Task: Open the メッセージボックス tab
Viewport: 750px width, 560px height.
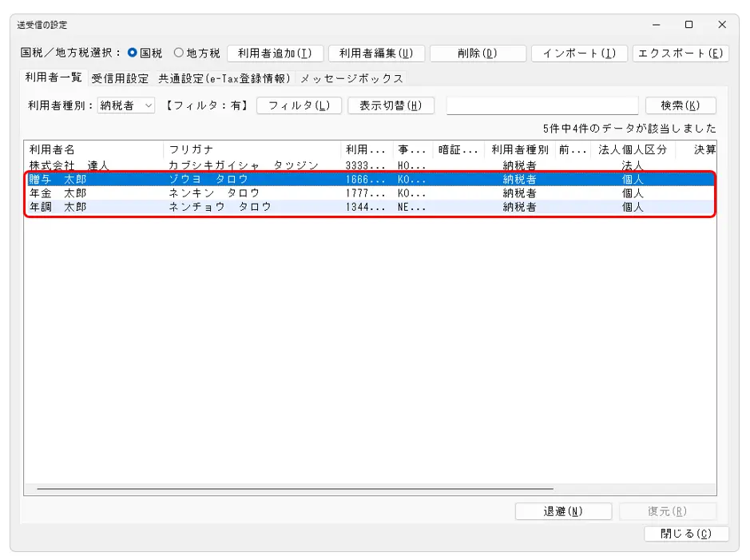Action: click(x=351, y=78)
